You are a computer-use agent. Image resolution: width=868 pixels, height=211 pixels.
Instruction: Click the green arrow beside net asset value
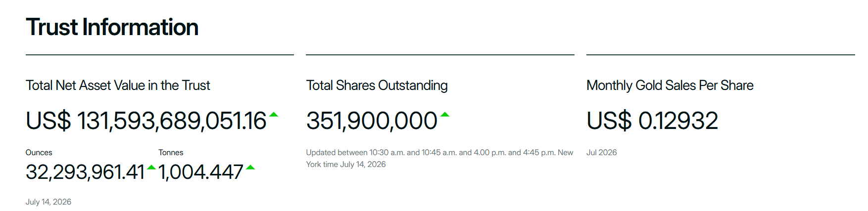[273, 115]
